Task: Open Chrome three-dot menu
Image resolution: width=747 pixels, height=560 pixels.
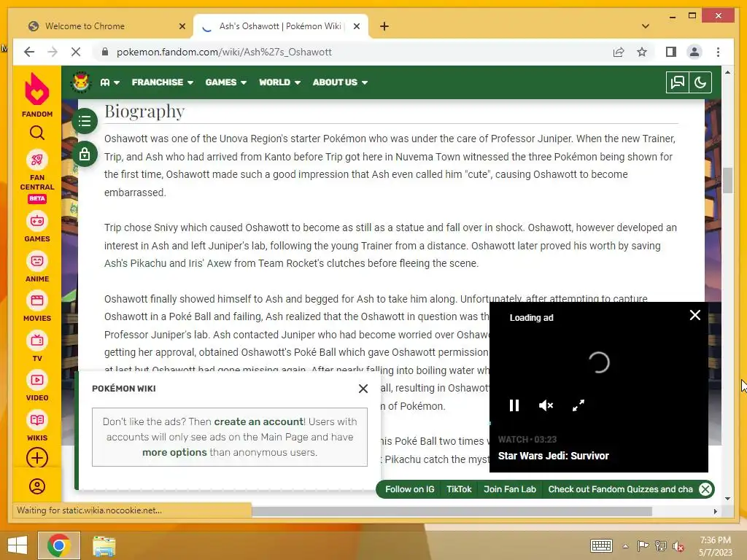Action: (x=718, y=52)
